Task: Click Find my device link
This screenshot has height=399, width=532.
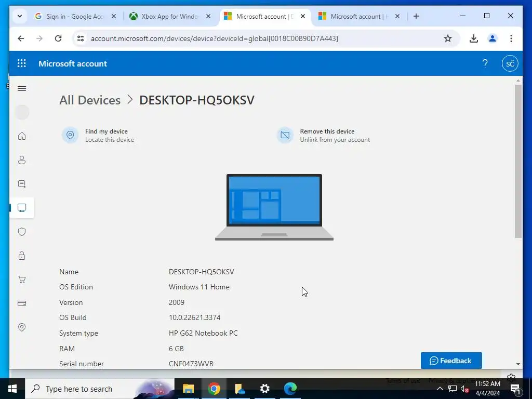Action: [x=106, y=131]
